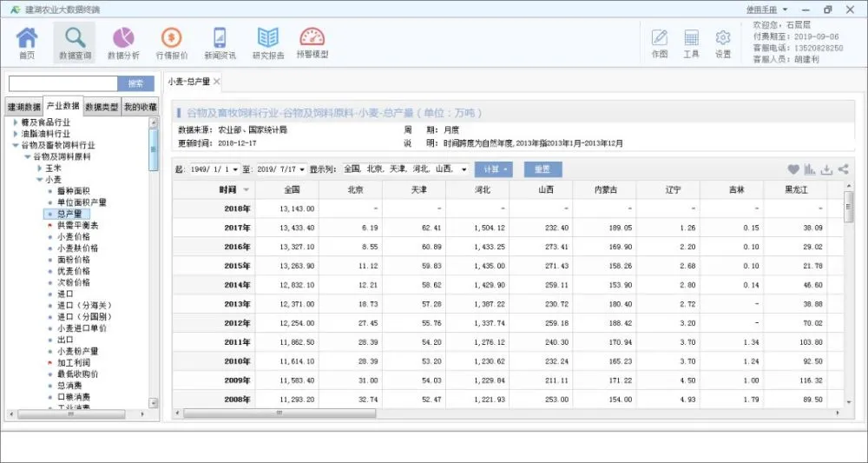Switch to 数据类型 tab
The height and width of the screenshot is (463, 868).
tap(102, 107)
